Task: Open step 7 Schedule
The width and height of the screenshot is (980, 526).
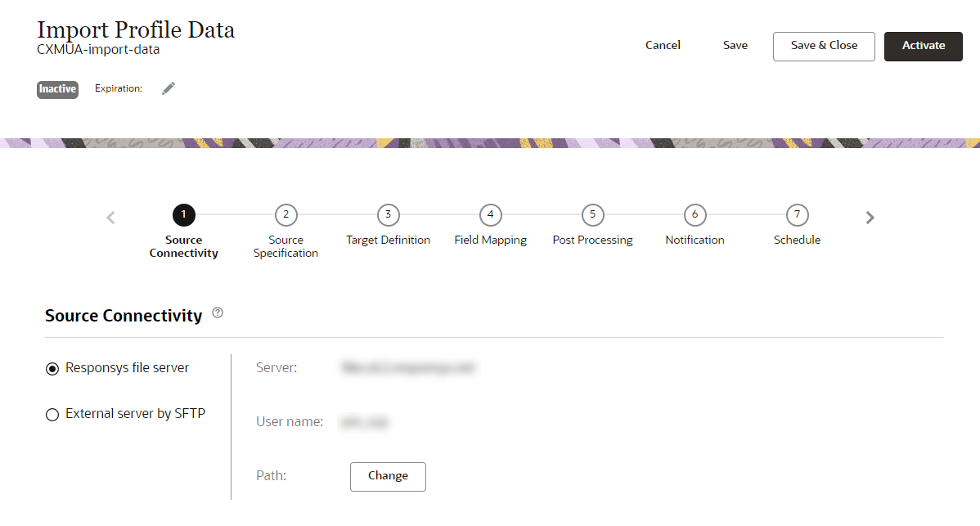Action: point(797,215)
